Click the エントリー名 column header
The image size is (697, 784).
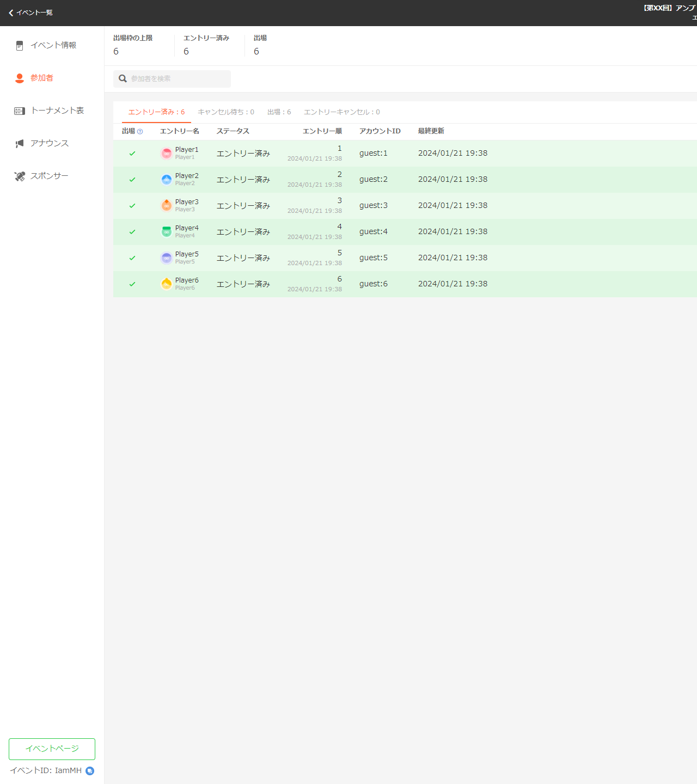[180, 131]
